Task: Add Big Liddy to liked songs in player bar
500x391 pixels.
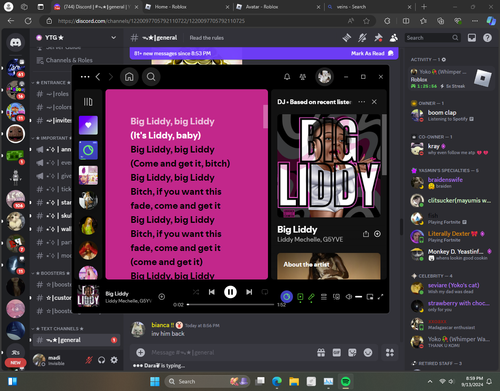Action: (x=162, y=297)
